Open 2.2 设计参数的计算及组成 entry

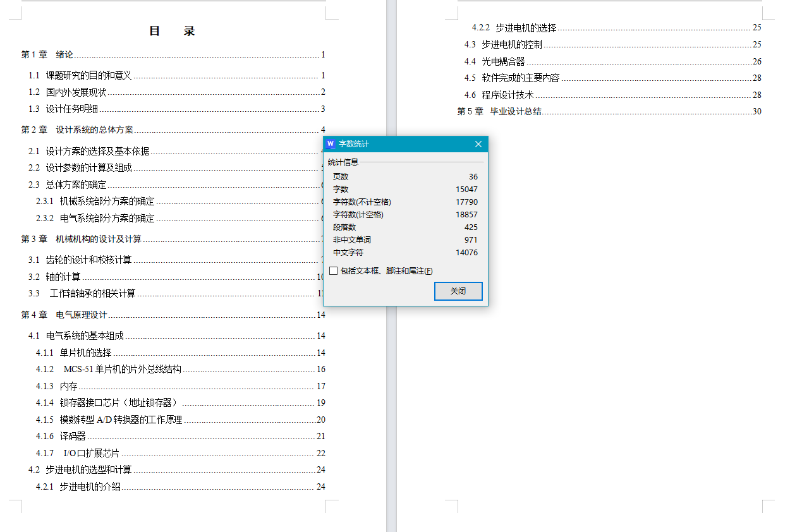(x=177, y=167)
